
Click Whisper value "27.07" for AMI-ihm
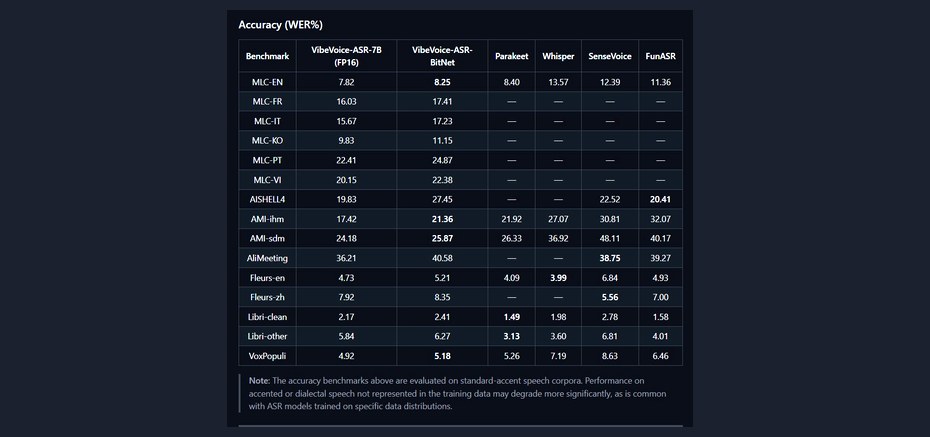click(558, 219)
